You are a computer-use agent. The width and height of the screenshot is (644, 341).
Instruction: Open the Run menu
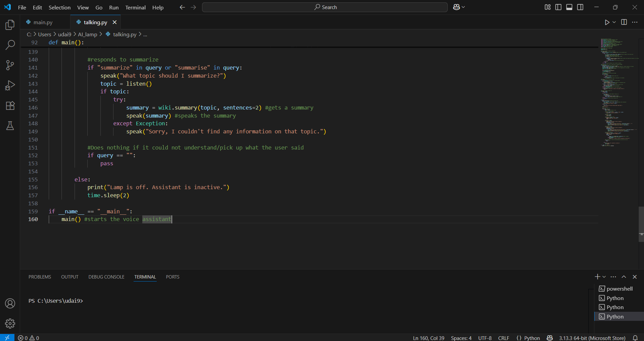[x=114, y=7]
